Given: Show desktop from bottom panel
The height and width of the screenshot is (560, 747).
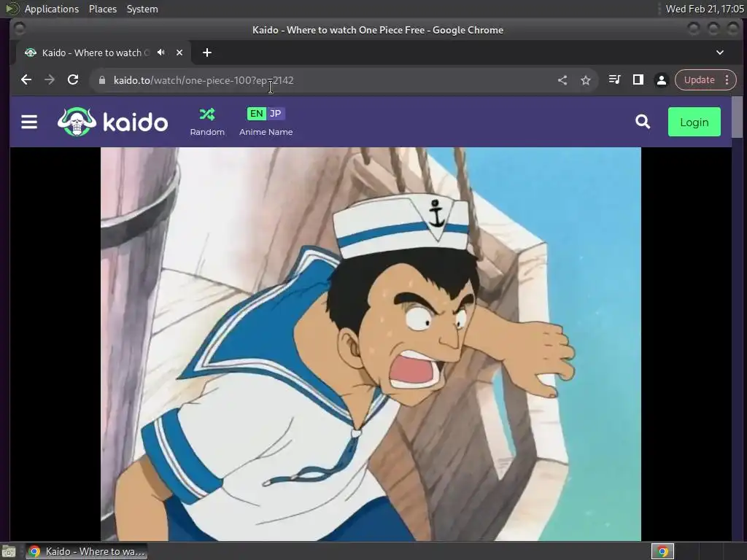Looking at the screenshot, I should (8, 551).
